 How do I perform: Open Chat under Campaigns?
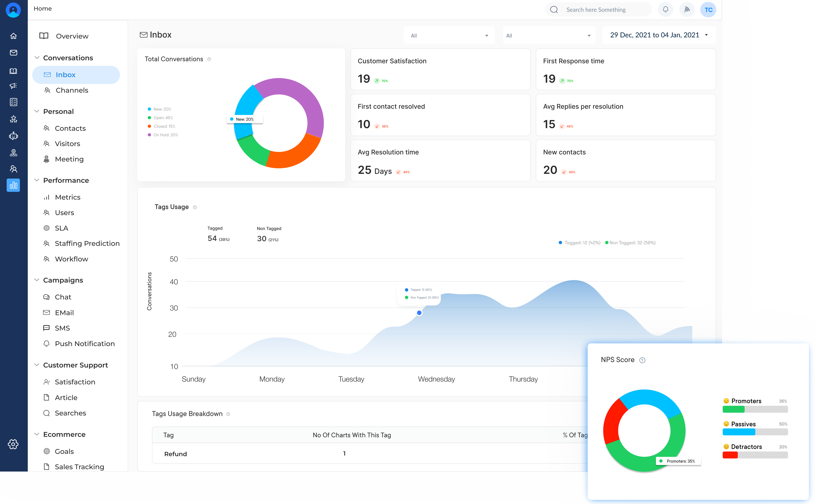pos(63,297)
